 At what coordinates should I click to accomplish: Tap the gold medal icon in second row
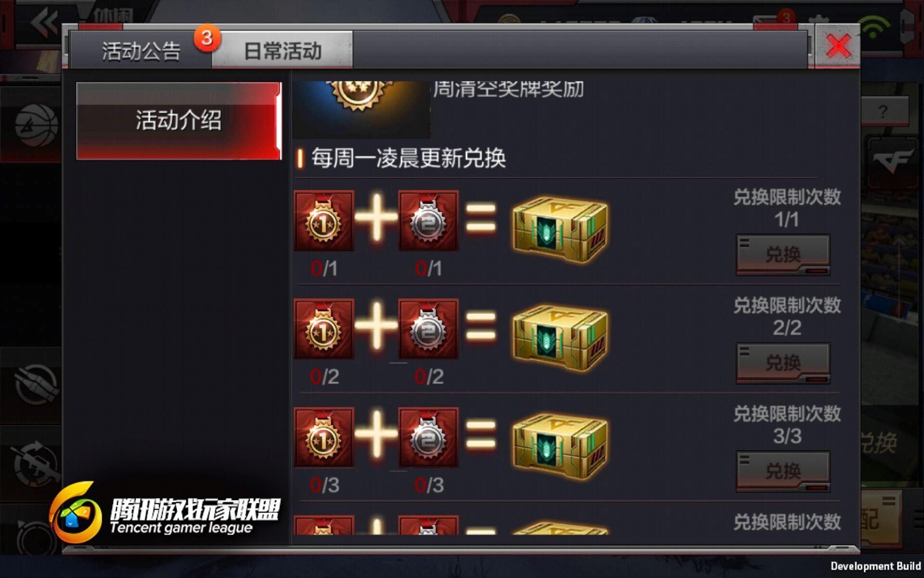tap(324, 329)
